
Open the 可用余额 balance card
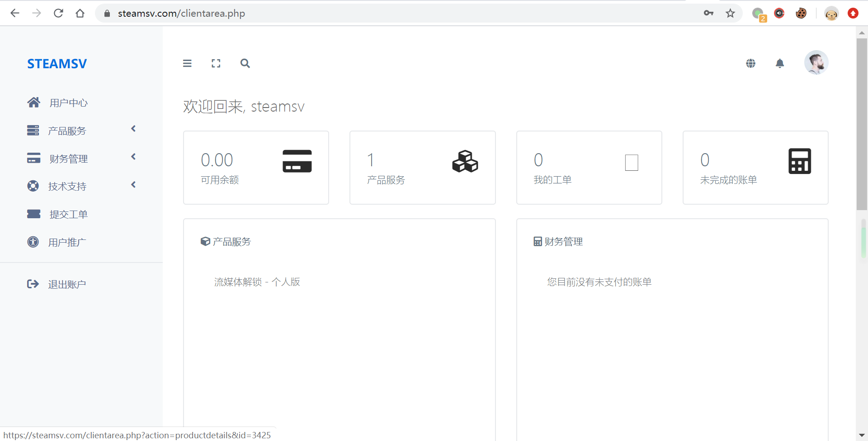(256, 168)
